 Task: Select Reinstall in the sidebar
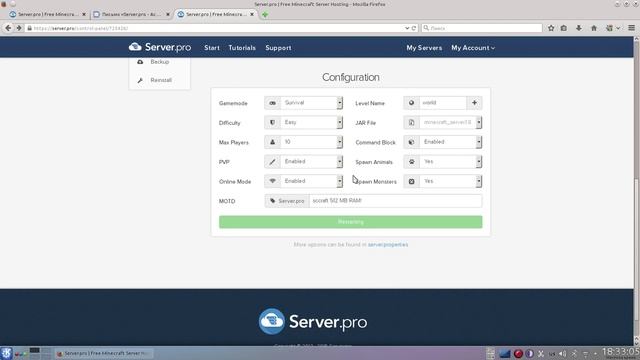(x=160, y=80)
